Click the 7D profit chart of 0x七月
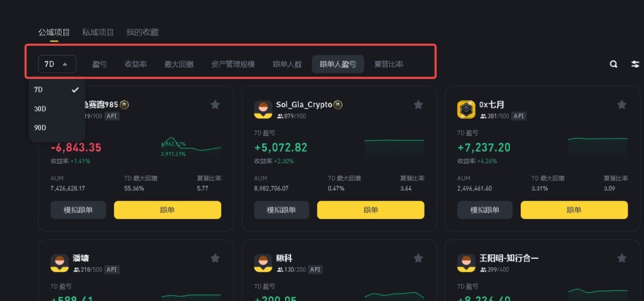The width and height of the screenshot is (644, 301). click(597, 147)
